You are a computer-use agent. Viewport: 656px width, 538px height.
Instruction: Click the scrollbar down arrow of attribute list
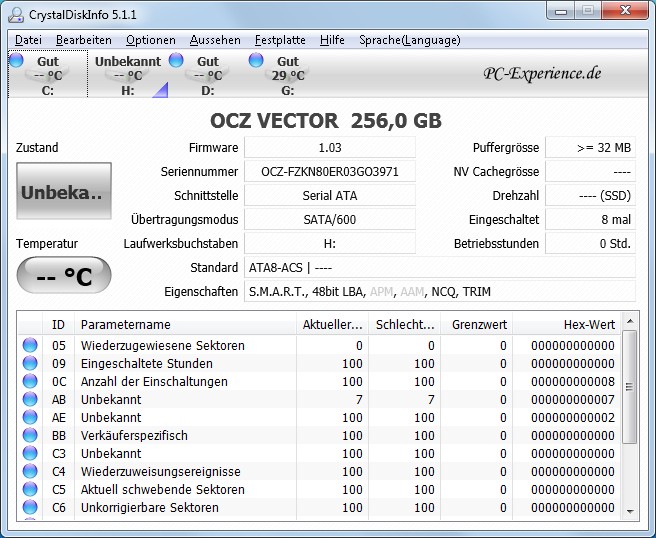point(630,511)
